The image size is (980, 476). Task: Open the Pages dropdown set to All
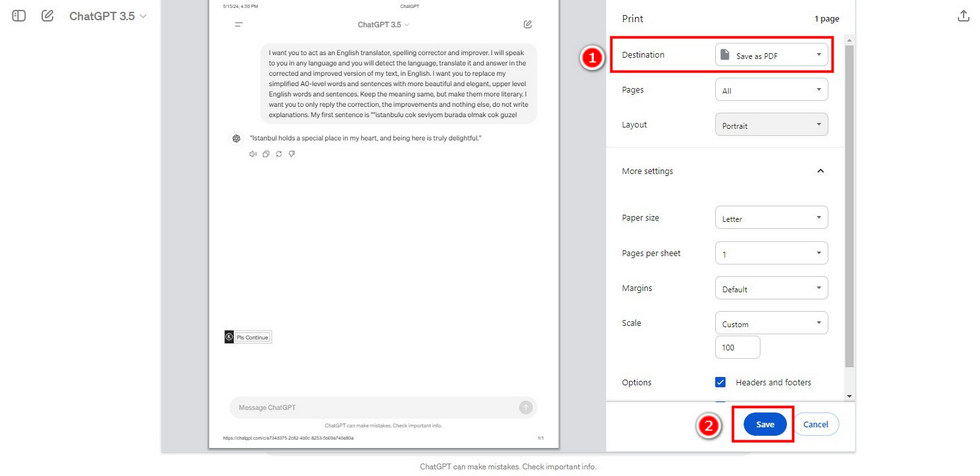tap(771, 90)
